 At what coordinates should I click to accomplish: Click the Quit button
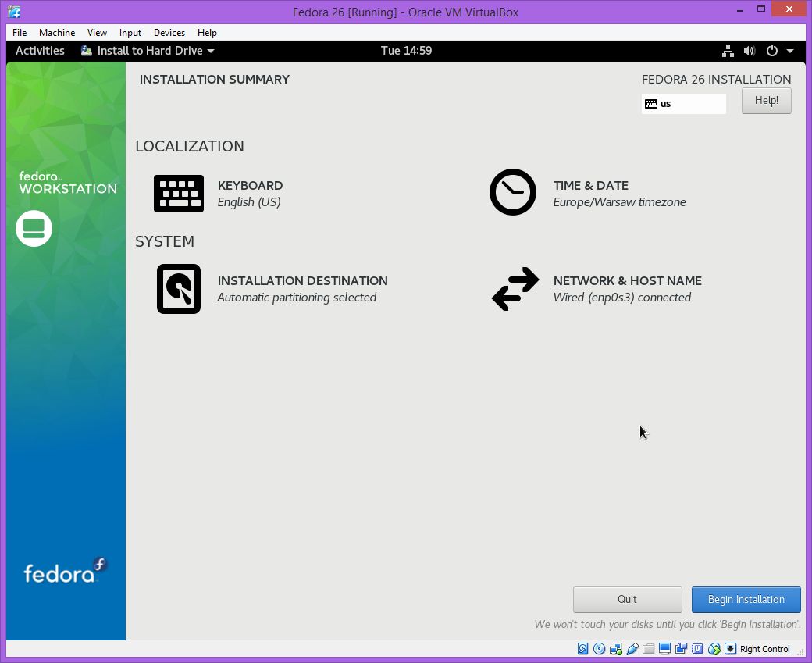(627, 599)
